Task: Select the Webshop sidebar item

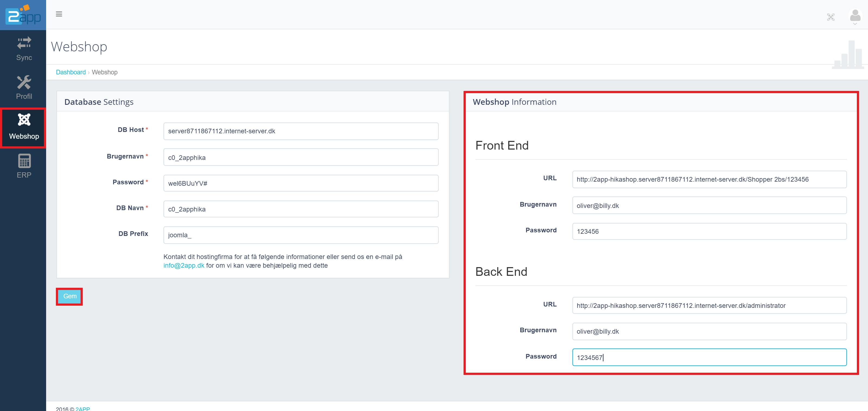Action: (24, 128)
